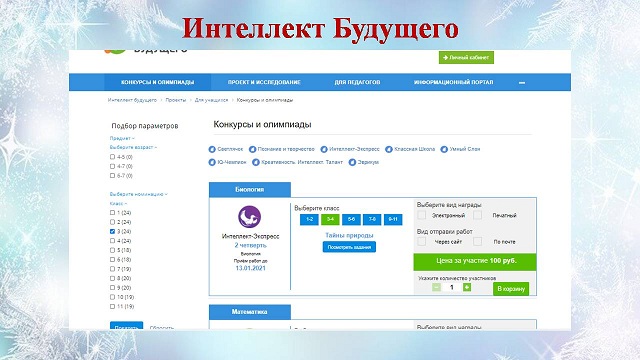Check class 8 (20) checkbox

click(x=112, y=278)
